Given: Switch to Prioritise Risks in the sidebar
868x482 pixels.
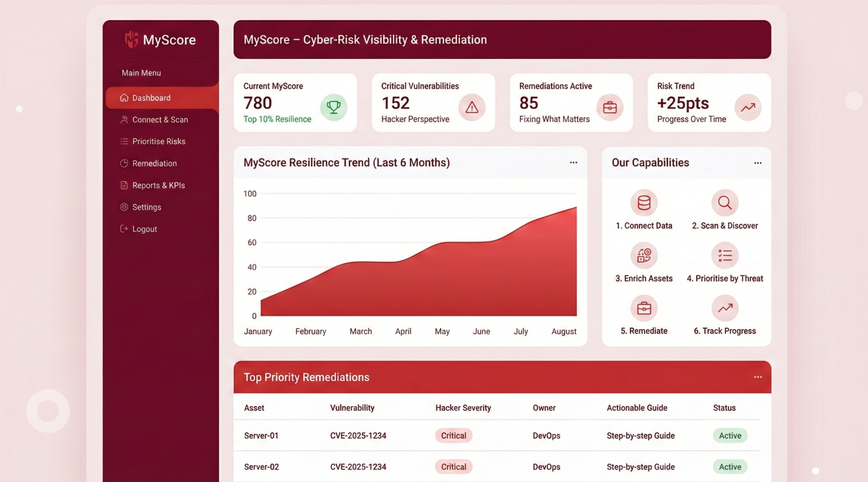Looking at the screenshot, I should (x=159, y=141).
